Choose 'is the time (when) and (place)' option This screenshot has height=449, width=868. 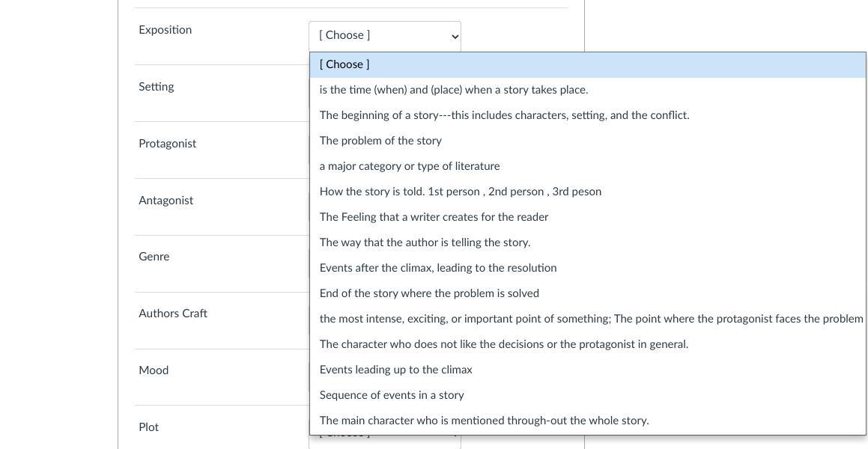pos(453,90)
